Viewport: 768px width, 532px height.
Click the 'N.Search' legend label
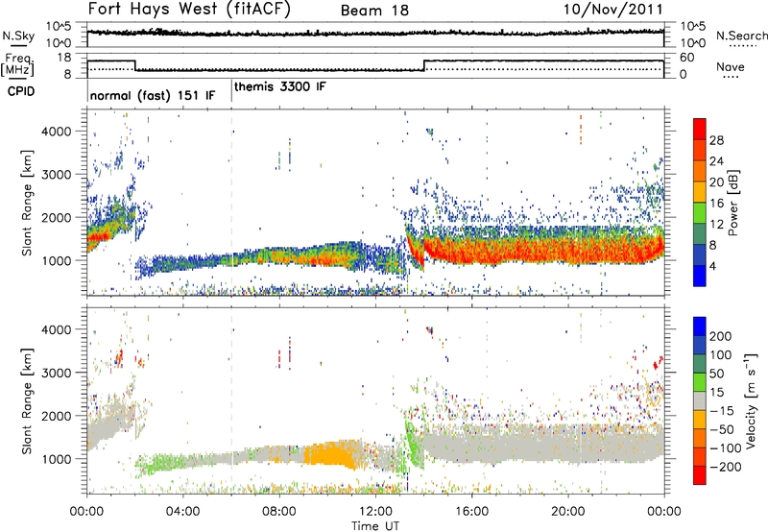[742, 36]
